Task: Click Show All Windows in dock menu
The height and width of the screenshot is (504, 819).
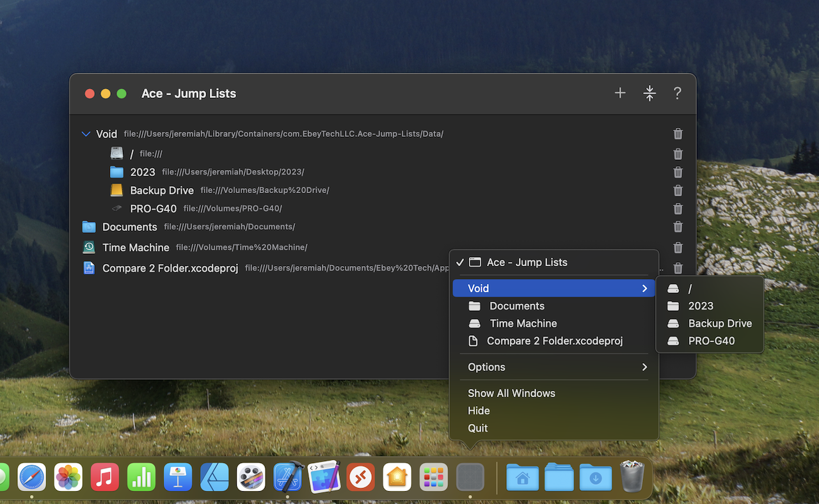Action: [x=554, y=393]
